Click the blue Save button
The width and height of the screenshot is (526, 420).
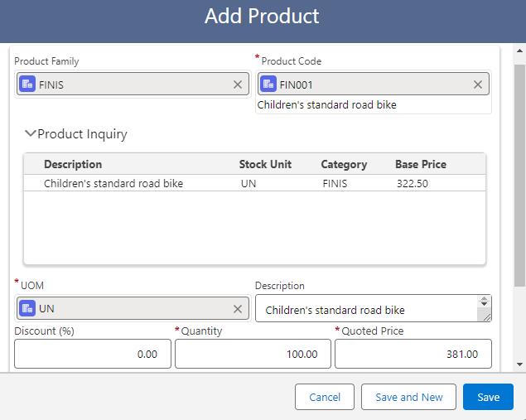[x=488, y=397]
